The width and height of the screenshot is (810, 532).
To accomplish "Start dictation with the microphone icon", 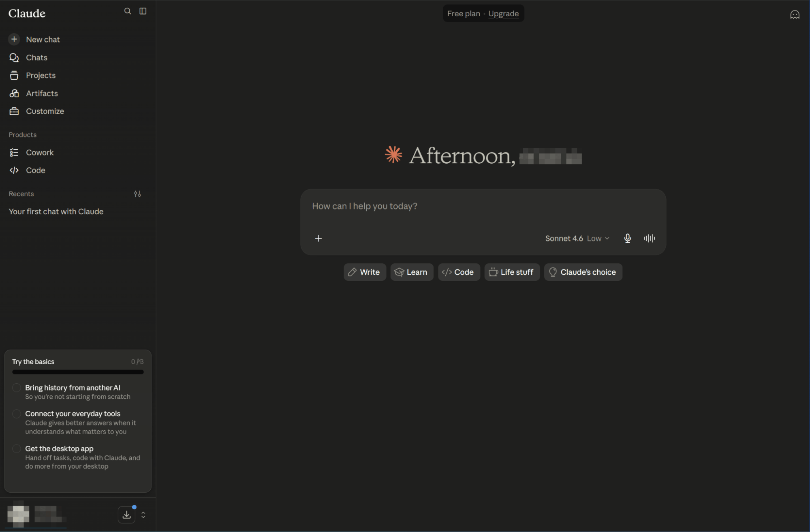I will click(x=628, y=238).
